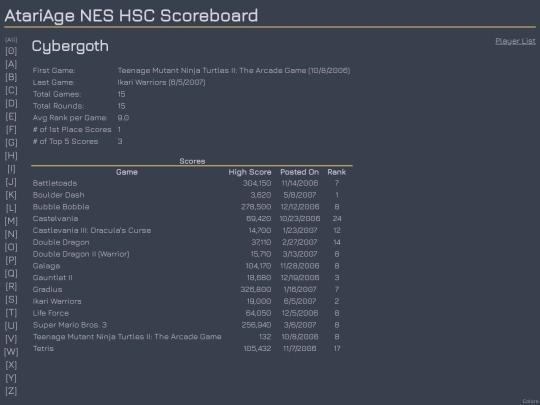540x405 pixels.
Task: Filter players by letter [X]
Action: (x=11, y=365)
